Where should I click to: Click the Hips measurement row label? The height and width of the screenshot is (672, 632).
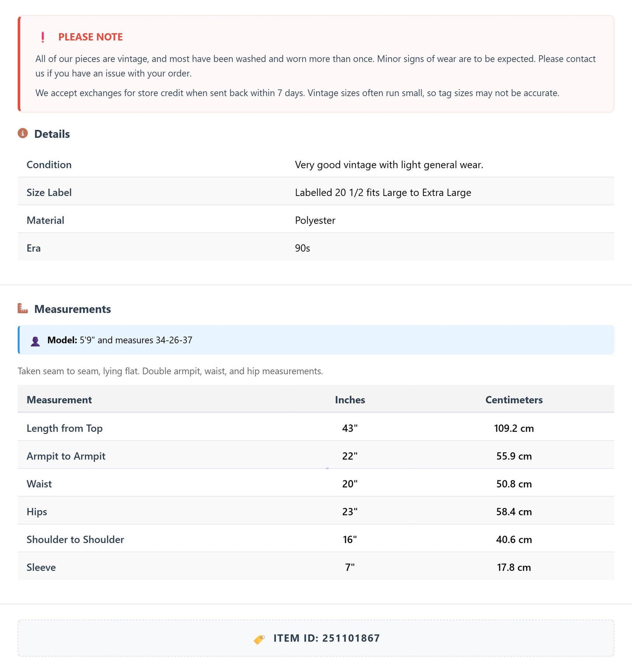[x=37, y=512]
